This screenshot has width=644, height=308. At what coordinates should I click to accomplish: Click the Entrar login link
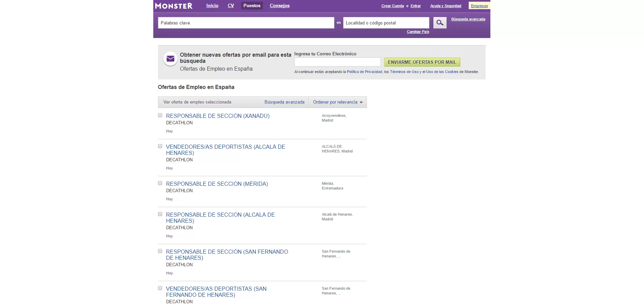click(x=416, y=6)
